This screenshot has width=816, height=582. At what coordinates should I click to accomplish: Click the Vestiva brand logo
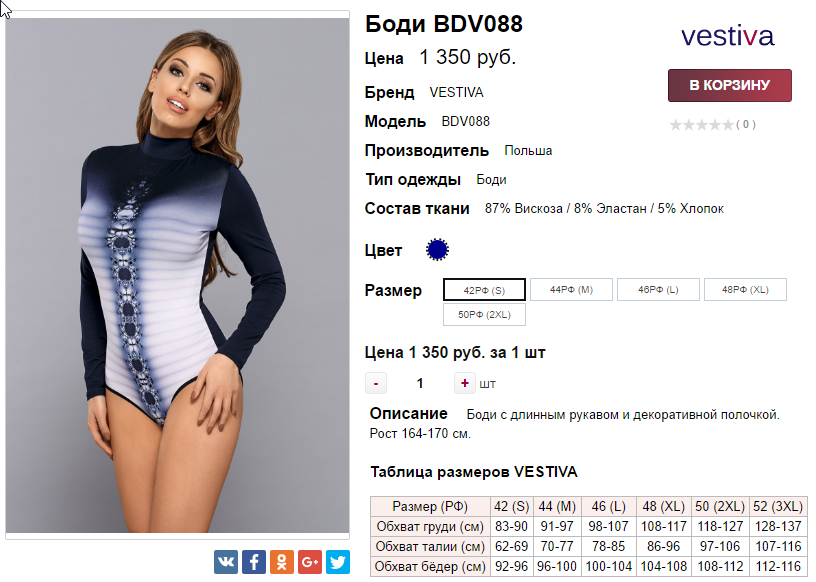728,37
